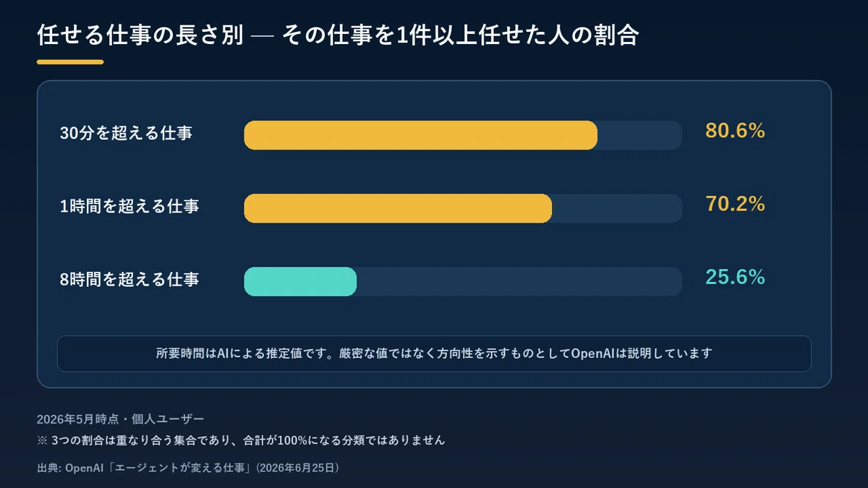Select the 30分を超える仕事 label

(x=127, y=133)
